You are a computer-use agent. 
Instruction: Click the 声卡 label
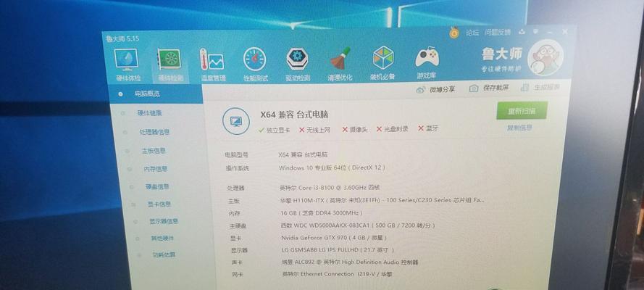(x=237, y=262)
